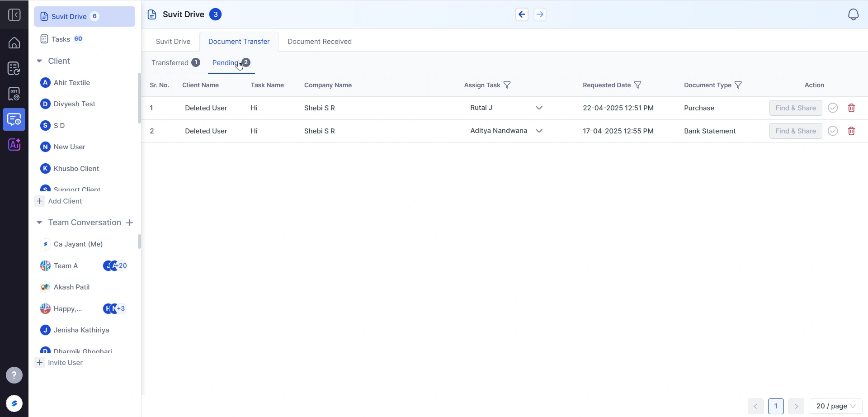Open the Transferred sub-tab
The height and width of the screenshot is (417, 868).
pyautogui.click(x=176, y=63)
